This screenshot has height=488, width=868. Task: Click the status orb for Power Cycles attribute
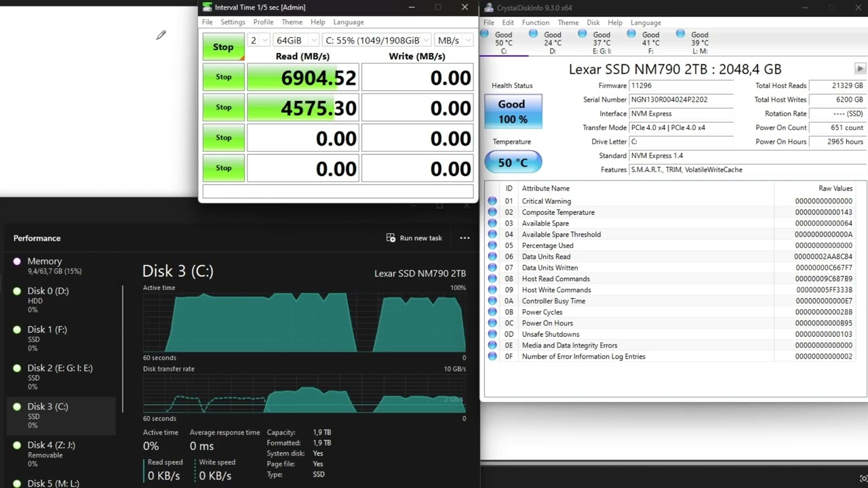click(x=492, y=312)
